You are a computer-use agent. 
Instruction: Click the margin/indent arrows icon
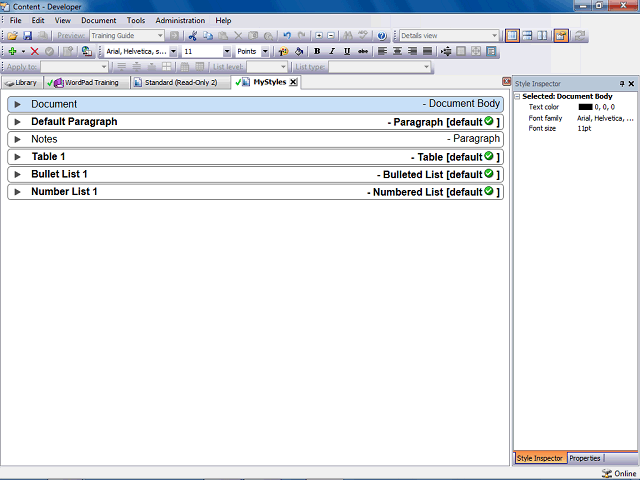446,51
